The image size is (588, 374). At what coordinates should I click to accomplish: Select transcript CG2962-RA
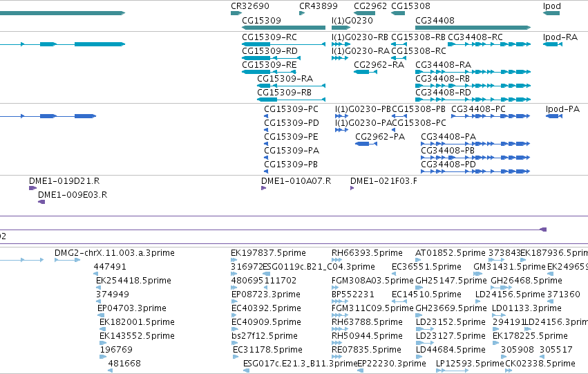366,72
